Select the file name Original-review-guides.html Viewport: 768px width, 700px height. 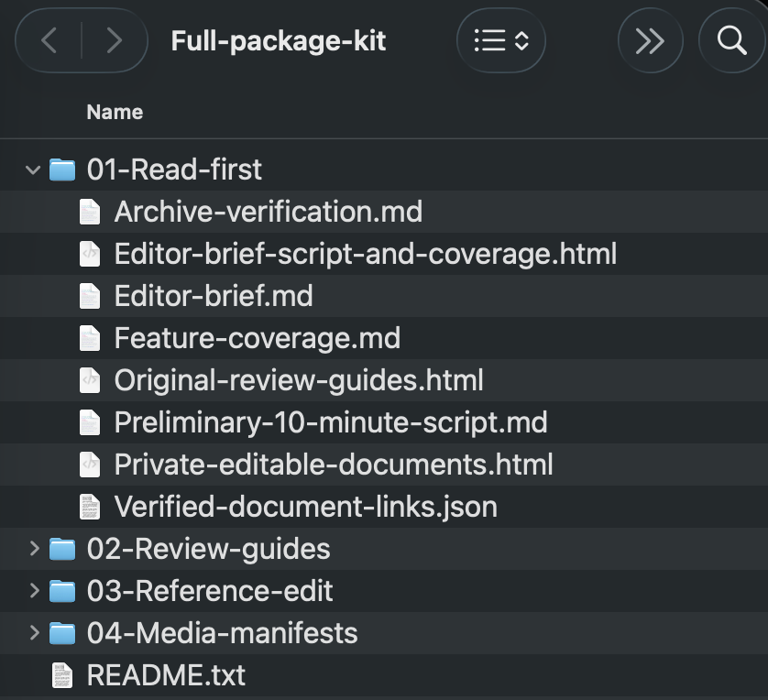tap(299, 380)
